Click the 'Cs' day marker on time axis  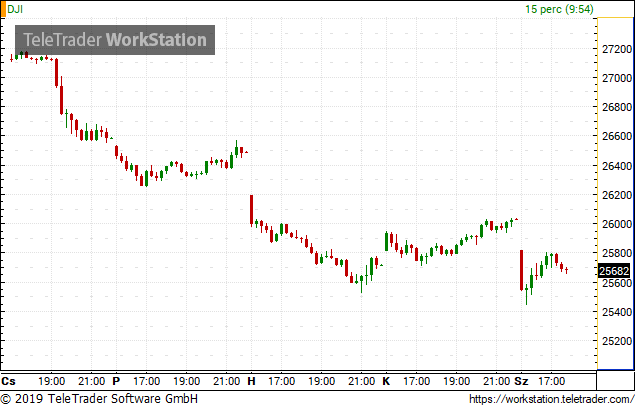coord(8,381)
